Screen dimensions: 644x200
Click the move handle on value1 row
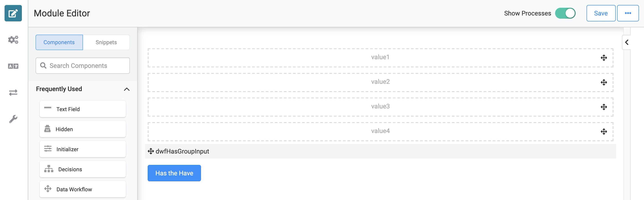click(x=604, y=58)
